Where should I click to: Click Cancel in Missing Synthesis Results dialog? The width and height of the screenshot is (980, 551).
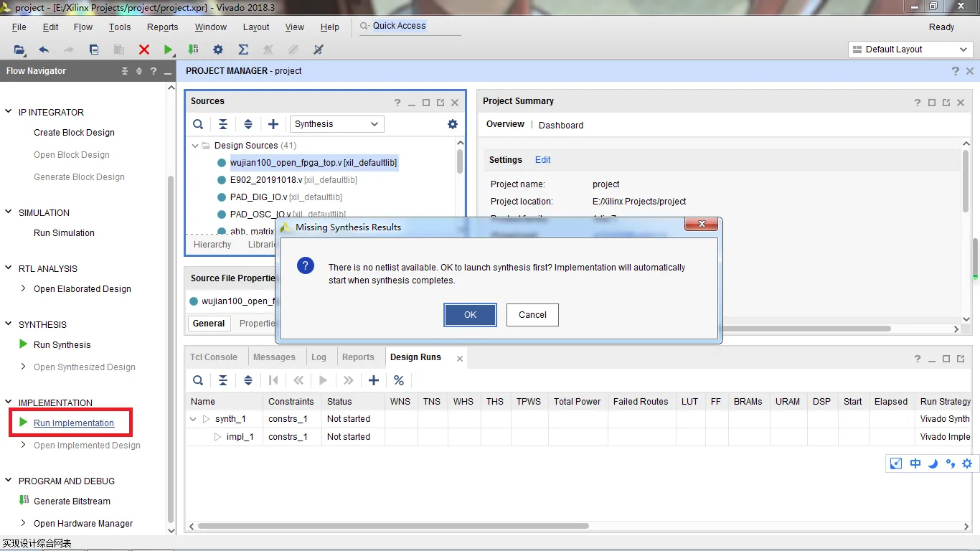[532, 315]
